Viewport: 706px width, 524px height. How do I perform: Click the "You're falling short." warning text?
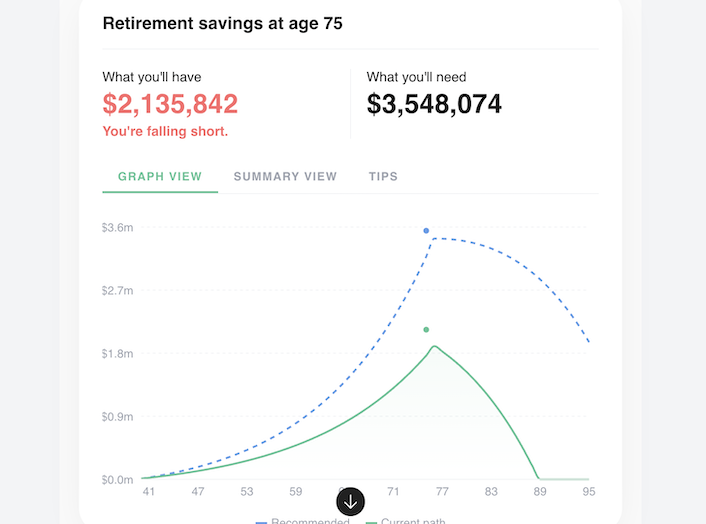click(x=165, y=131)
